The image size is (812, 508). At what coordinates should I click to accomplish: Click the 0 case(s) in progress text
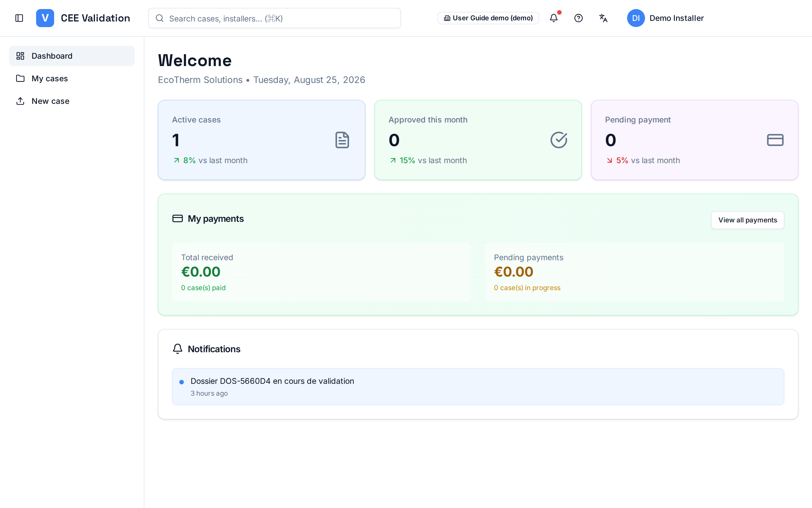coord(527,288)
